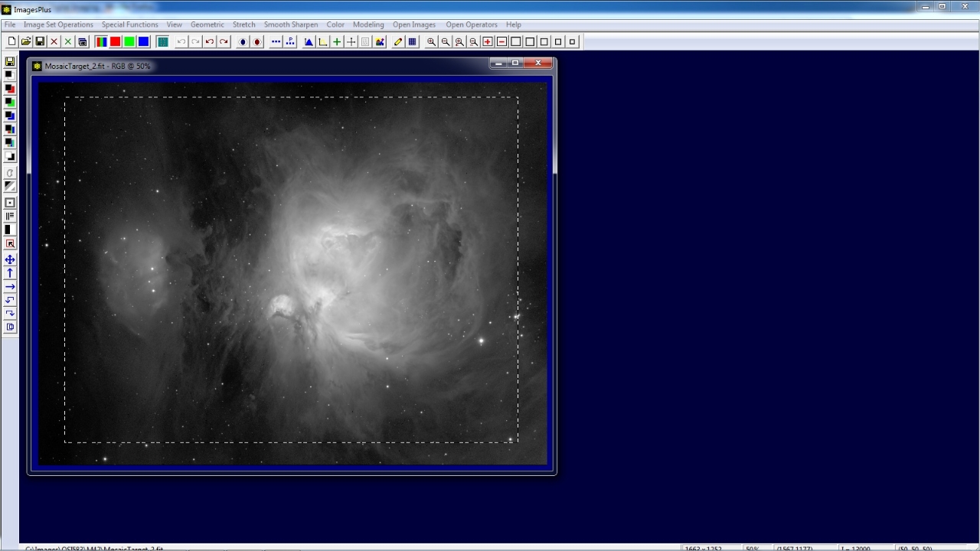Maximize the MosaicTarget_2.fit image window
This screenshot has height=551, width=980.
click(x=515, y=64)
